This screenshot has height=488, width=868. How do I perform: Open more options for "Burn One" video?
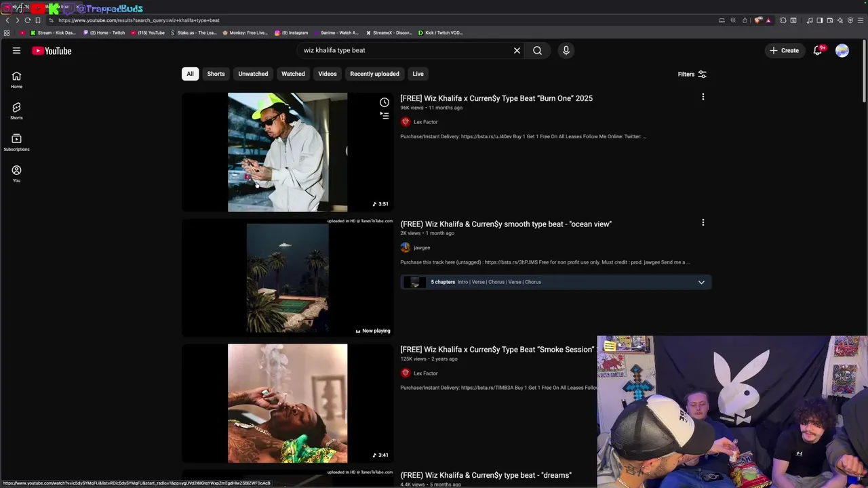703,97
